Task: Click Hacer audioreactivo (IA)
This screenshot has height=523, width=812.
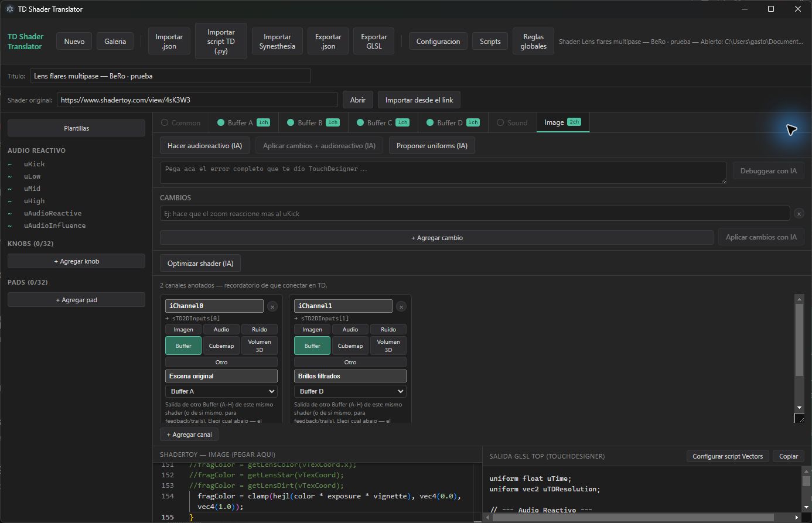Action: (x=204, y=146)
